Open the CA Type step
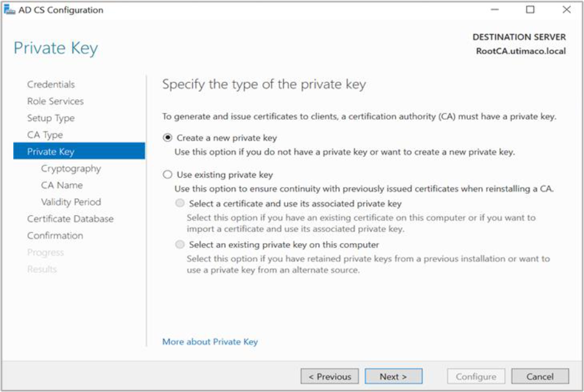Screen dimensions: 584x392 click(45, 135)
